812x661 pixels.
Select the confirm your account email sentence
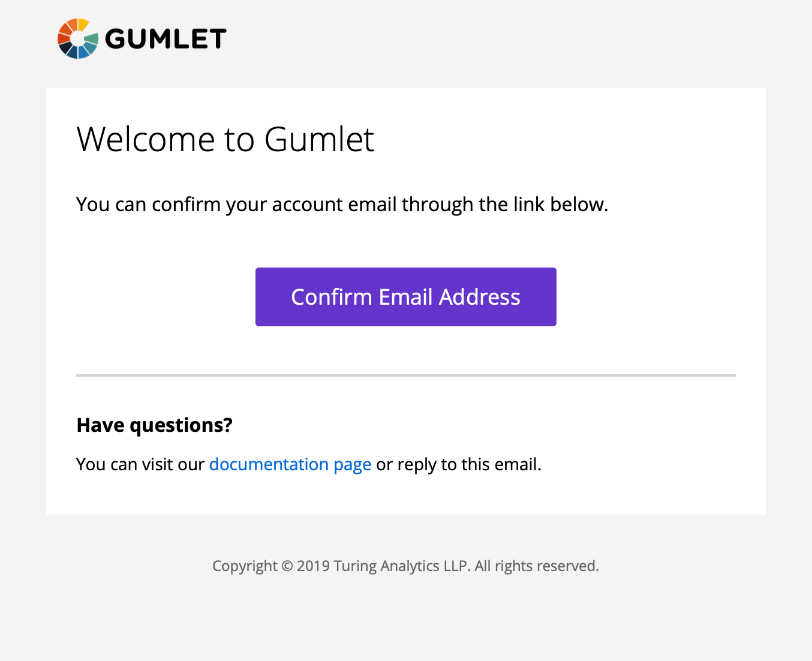point(342,205)
